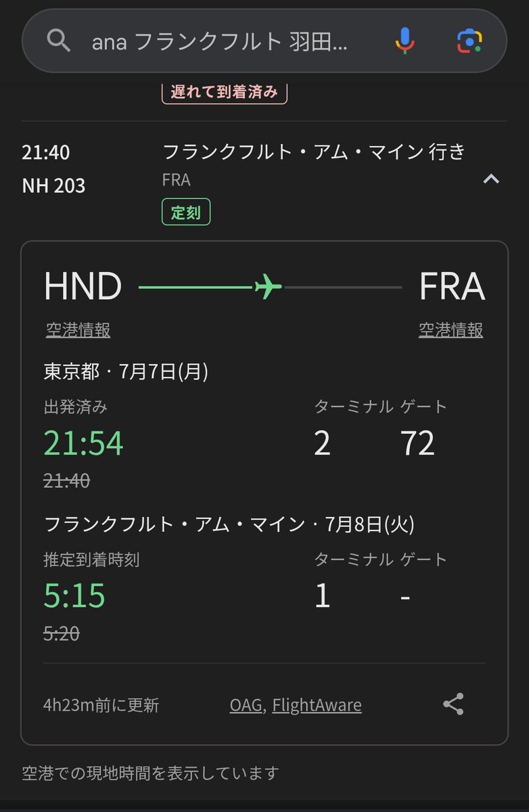This screenshot has height=812, width=529.
Task: Tap the 定刻 on-time status badge
Action: tap(186, 212)
